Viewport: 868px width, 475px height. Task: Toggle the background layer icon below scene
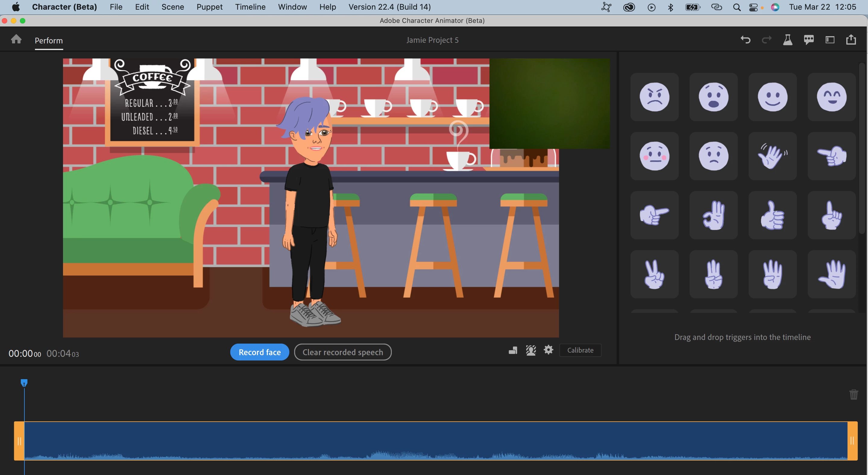[513, 350]
